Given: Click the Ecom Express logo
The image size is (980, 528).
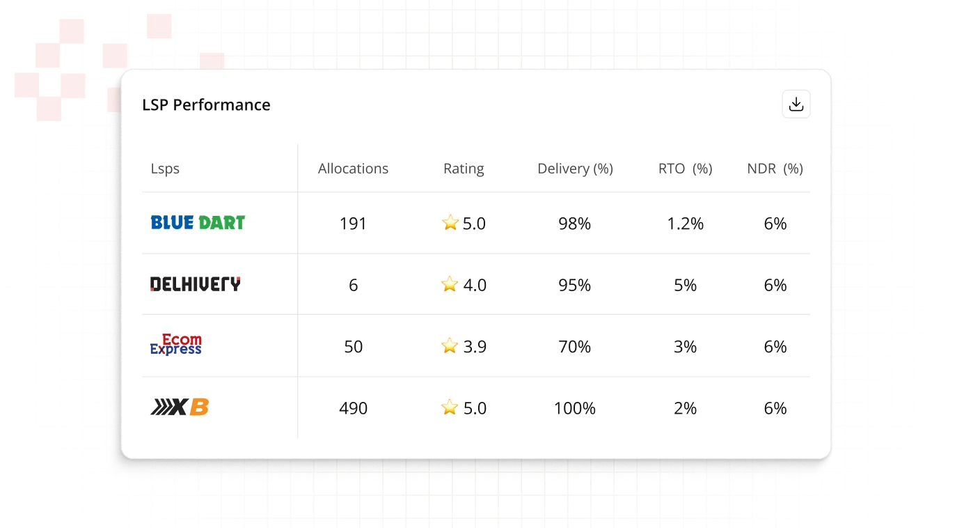Looking at the screenshot, I should click(176, 345).
